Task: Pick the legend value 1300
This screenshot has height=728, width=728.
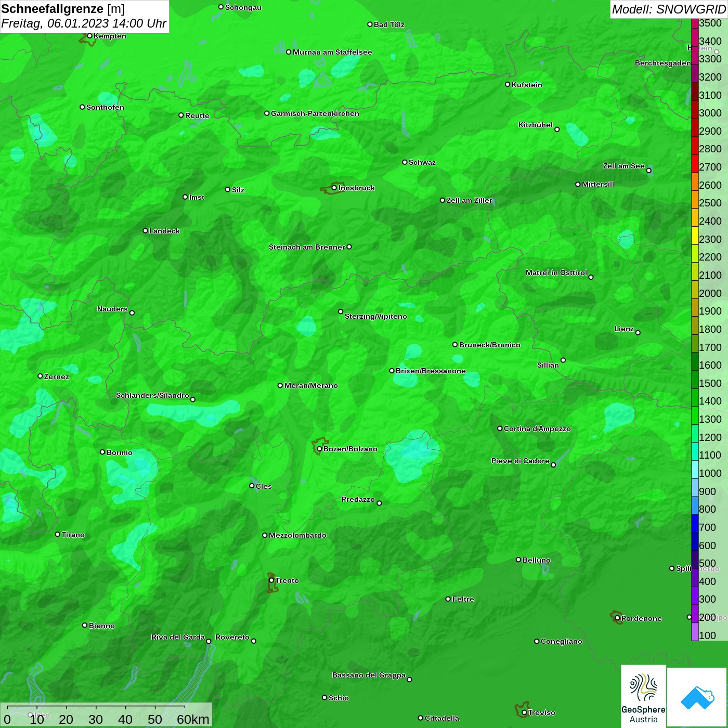Action: coord(710,419)
